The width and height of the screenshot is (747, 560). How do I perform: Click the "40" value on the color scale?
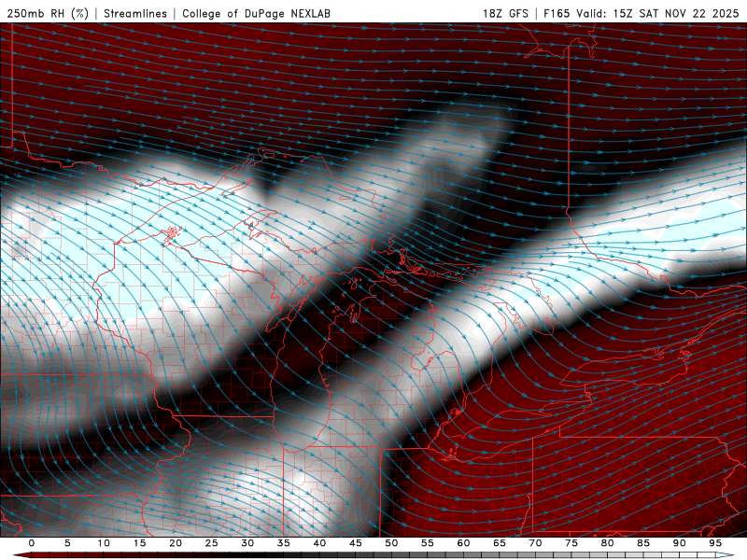click(319, 543)
